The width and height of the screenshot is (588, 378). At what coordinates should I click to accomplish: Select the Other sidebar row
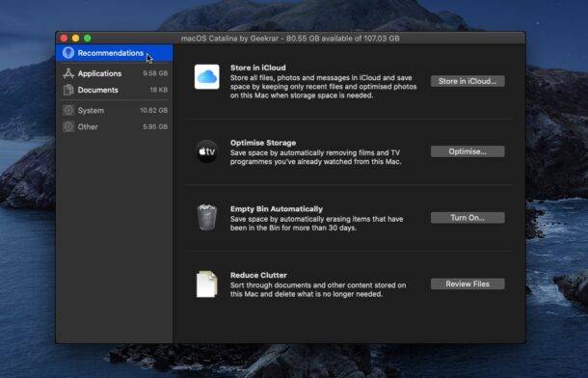pyautogui.click(x=115, y=126)
